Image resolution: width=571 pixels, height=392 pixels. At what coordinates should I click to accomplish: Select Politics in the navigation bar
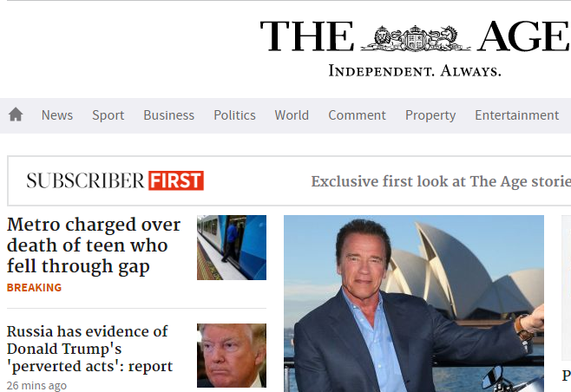point(234,115)
